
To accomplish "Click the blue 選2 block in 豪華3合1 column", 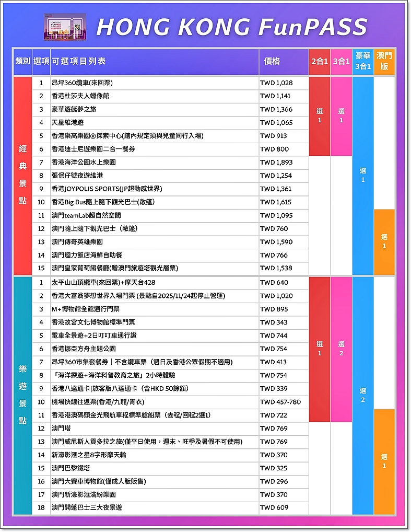I will tap(363, 395).
